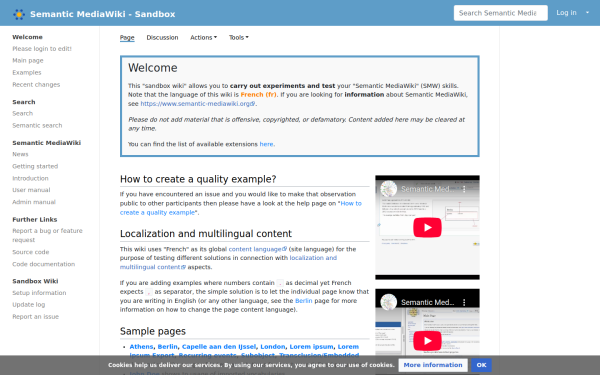Focus the Search Semantic MediaWiki field
The image size is (600, 375).
(501, 13)
